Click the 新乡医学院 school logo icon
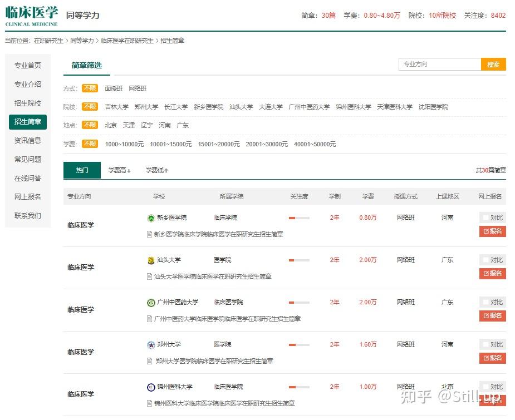This screenshot has height=420, width=515. click(151, 218)
